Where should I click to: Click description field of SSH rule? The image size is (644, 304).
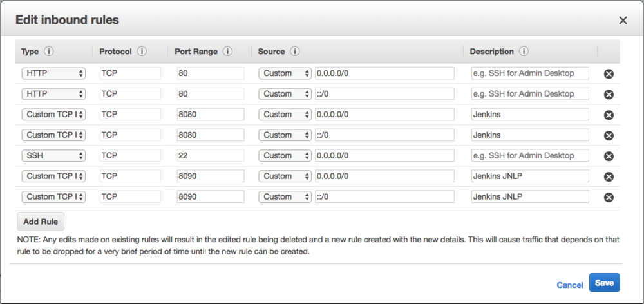(x=530, y=156)
